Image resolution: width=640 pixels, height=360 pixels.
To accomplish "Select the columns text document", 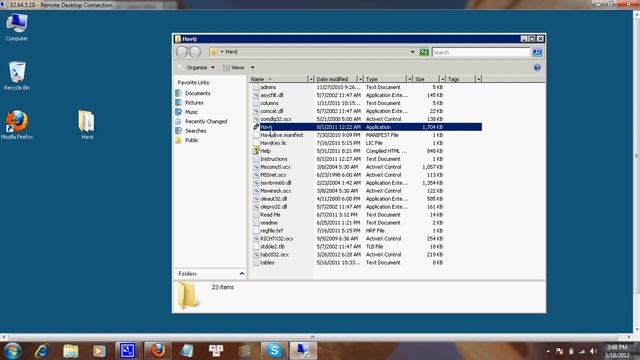I will [269, 103].
